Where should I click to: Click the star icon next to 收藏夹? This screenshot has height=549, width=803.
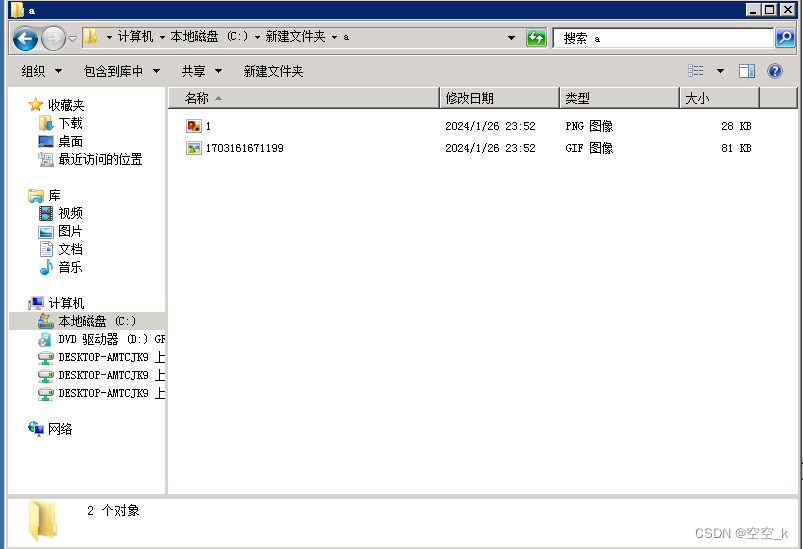coord(35,105)
